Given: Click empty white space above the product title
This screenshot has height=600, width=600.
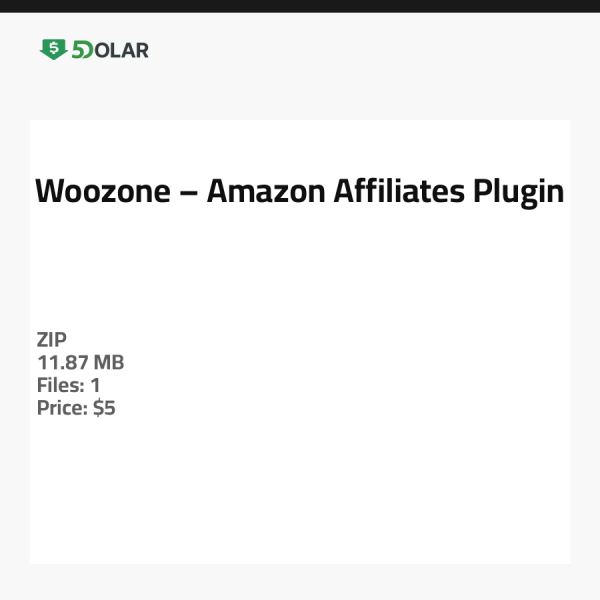Looking at the screenshot, I should [x=300, y=145].
